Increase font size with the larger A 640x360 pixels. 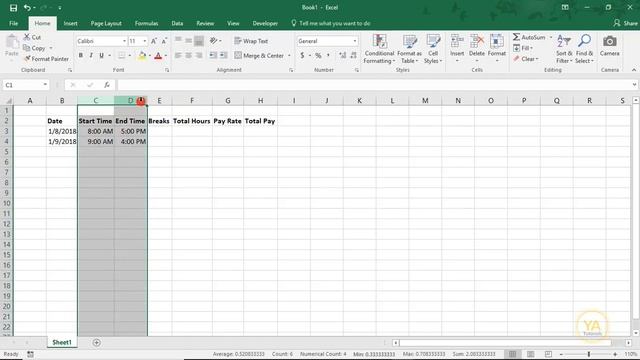pos(154,41)
